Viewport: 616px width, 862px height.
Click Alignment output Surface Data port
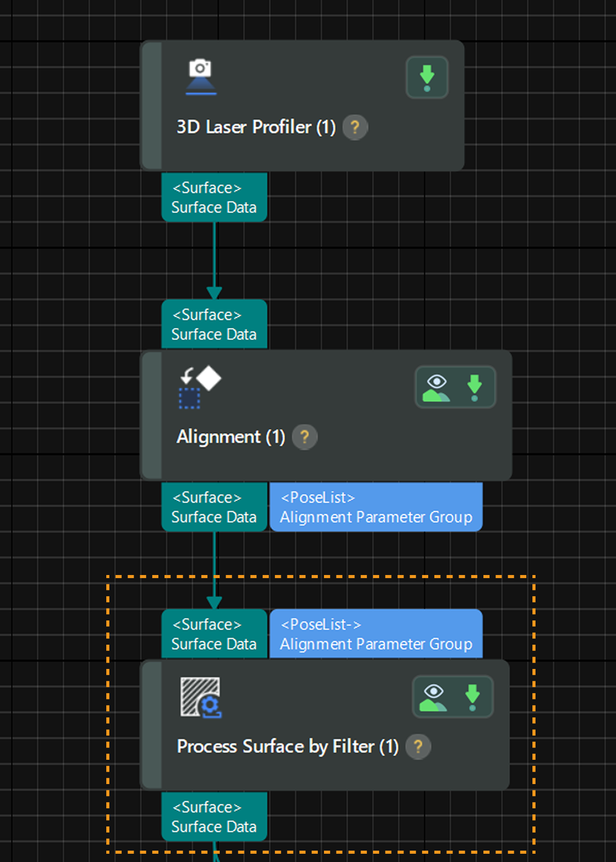point(214,507)
